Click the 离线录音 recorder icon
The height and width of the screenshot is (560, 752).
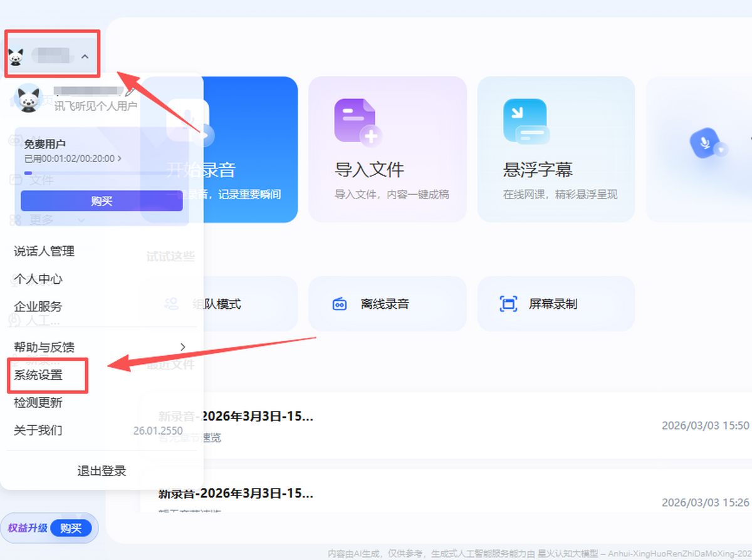(x=339, y=304)
